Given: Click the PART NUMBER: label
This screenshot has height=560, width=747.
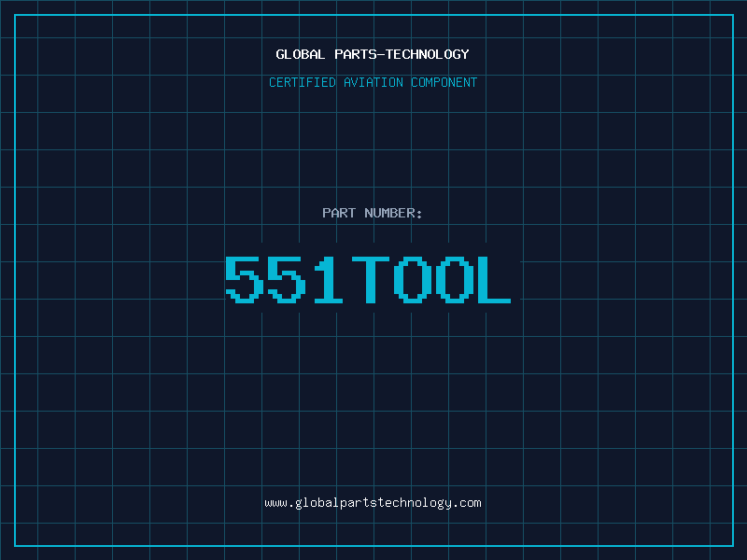Looking at the screenshot, I should pyautogui.click(x=373, y=213).
